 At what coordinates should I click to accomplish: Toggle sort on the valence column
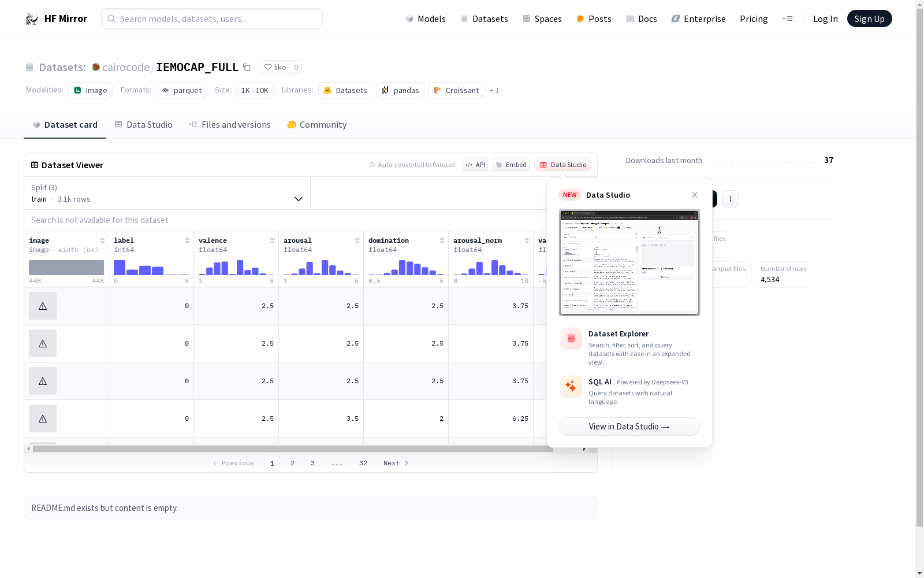coord(272,240)
